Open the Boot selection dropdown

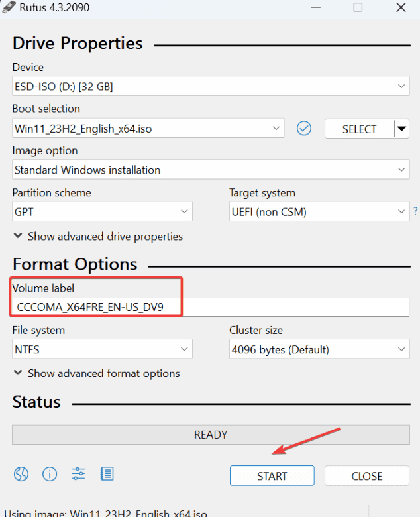point(148,129)
